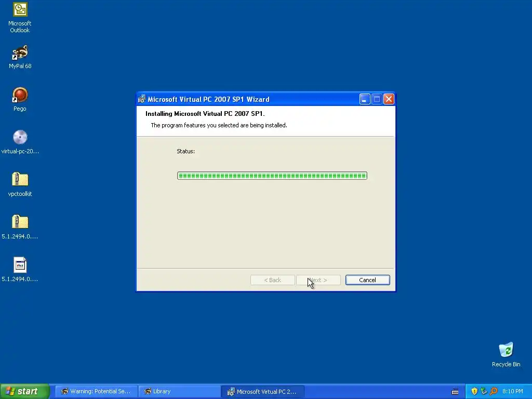This screenshot has width=532, height=399.
Task: Maximize the Virtual PC wizard window
Action: coord(377,99)
